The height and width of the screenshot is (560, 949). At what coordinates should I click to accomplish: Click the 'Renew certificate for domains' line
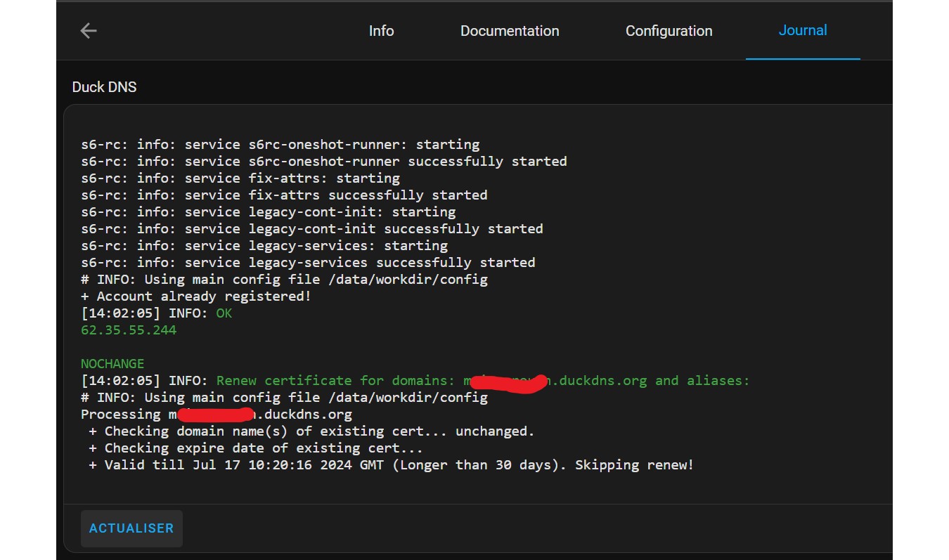[415, 381]
